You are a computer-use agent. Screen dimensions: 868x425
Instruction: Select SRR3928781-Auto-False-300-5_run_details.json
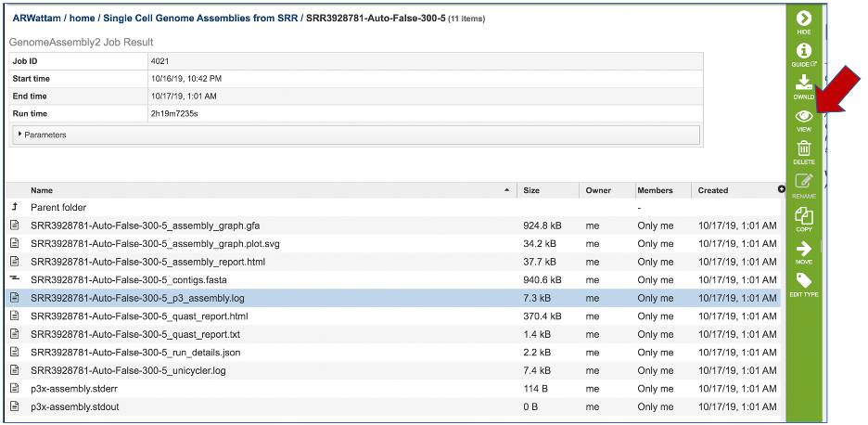(x=135, y=353)
